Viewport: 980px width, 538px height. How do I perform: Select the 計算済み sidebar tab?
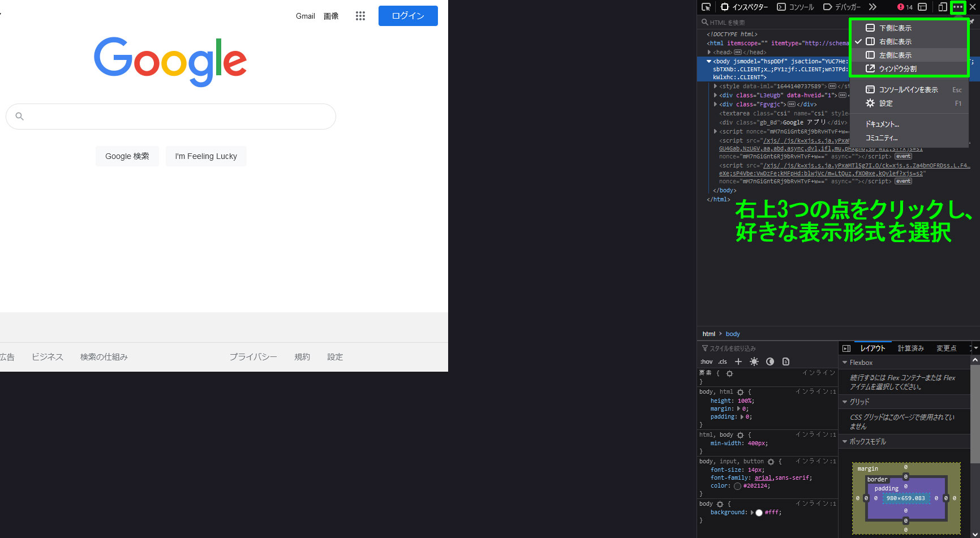911,348
